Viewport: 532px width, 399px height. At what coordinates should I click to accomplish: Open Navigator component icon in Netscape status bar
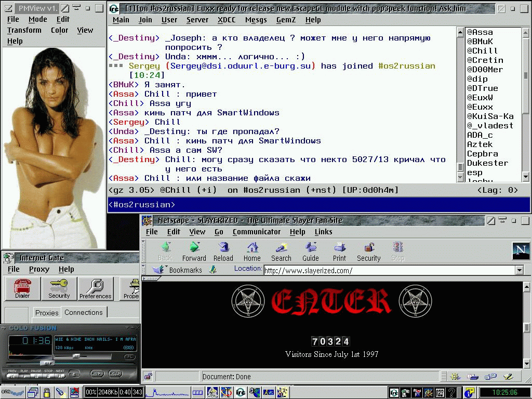455,376
